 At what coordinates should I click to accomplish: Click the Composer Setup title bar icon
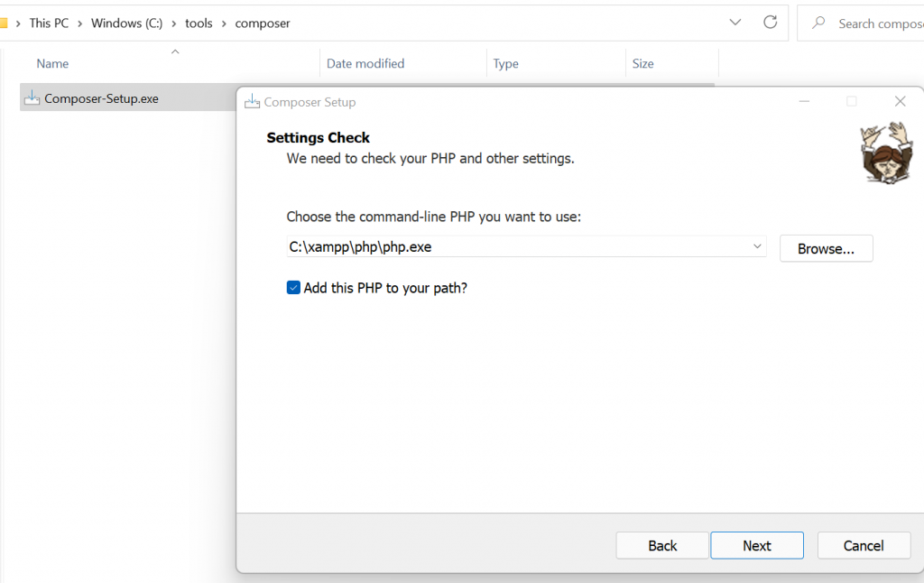253,101
